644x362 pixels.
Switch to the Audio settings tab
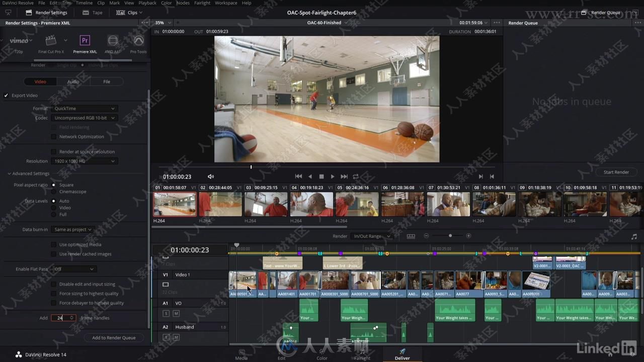click(x=73, y=81)
